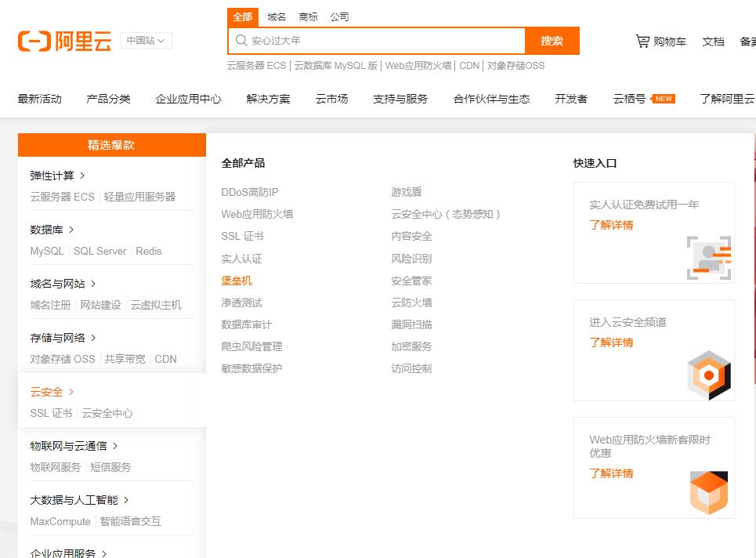Switch to the 域名 search tab
Viewport: 756px width, 558px height.
click(274, 16)
